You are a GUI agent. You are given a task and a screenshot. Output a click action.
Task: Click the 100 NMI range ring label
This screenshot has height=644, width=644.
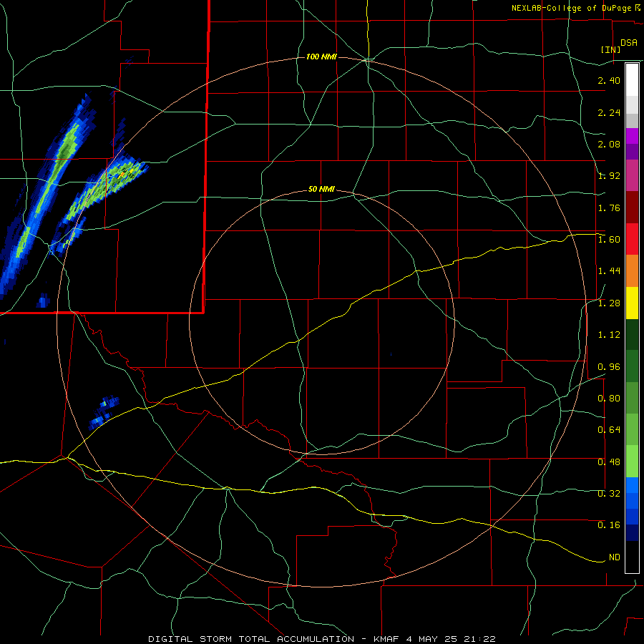321,57
